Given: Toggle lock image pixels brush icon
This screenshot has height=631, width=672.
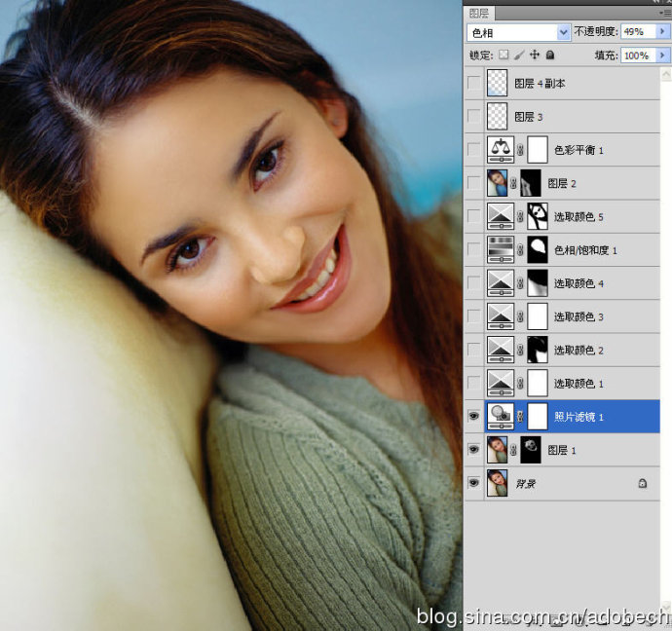Looking at the screenshot, I should click(519, 55).
